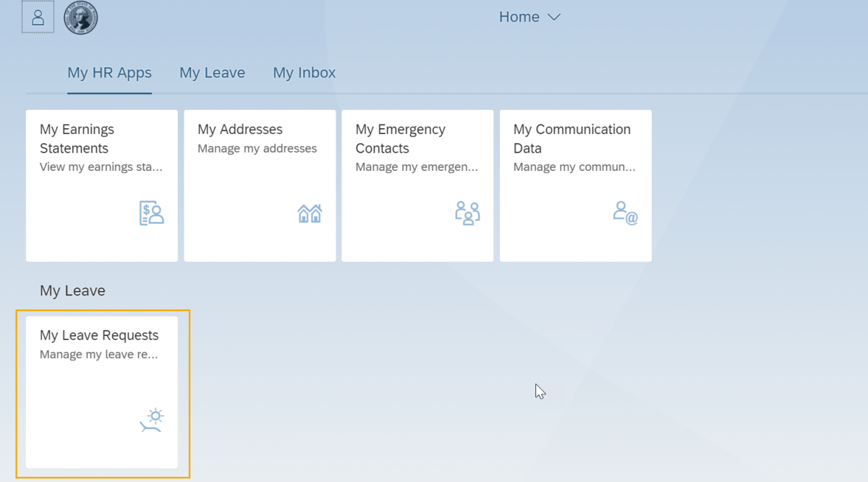This screenshot has height=482, width=868.
Task: Open the Home title menu text
Action: [x=519, y=17]
